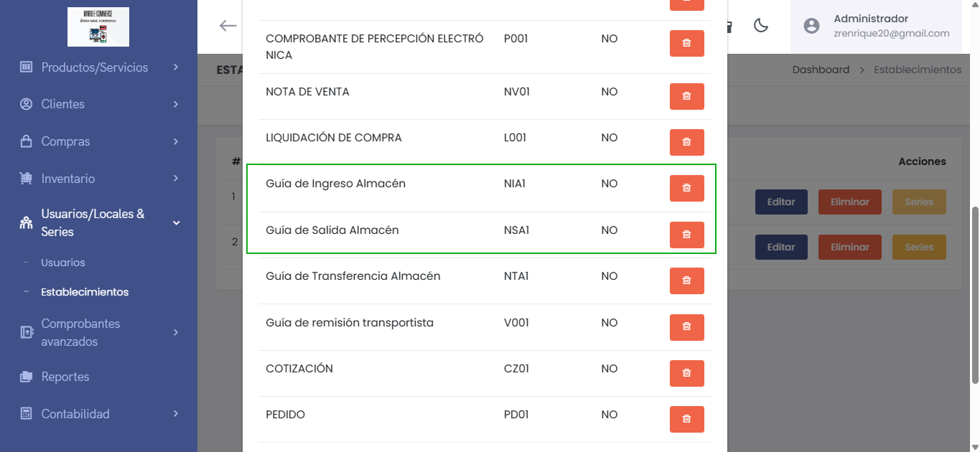Delete the LIQUIDACIÓN DE COMPRA series

(x=686, y=142)
